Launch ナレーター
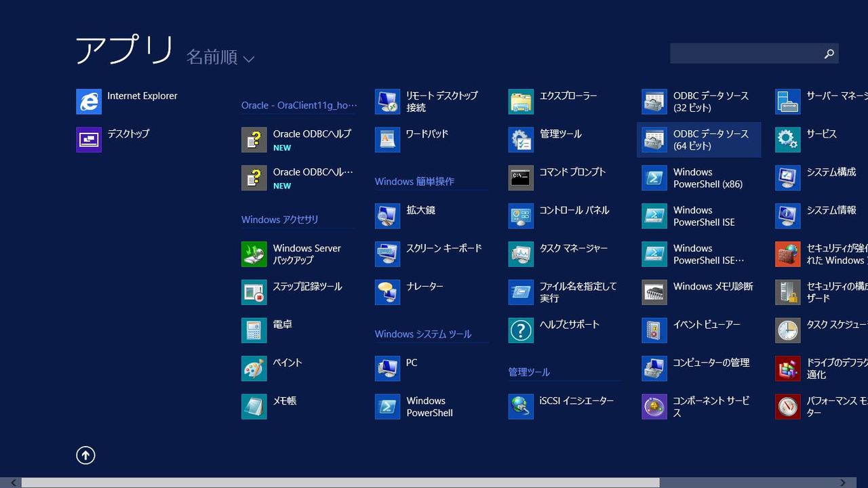Image resolution: width=868 pixels, height=488 pixels. (410, 292)
